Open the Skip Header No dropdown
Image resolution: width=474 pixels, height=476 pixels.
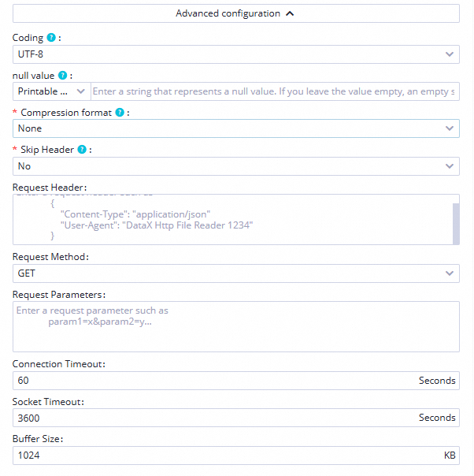click(x=235, y=166)
